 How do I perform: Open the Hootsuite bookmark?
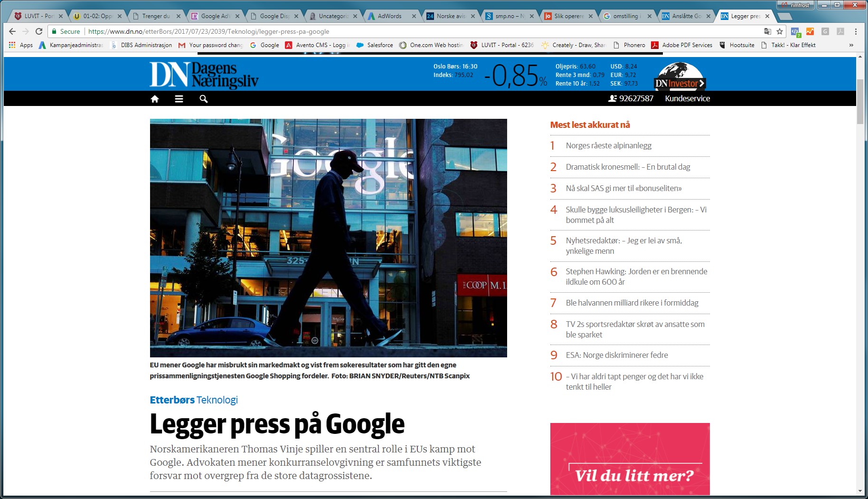[x=737, y=45]
